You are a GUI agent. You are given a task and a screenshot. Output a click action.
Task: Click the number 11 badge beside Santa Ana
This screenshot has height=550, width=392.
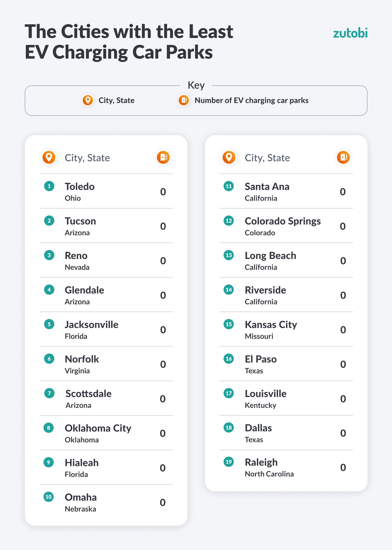229,186
